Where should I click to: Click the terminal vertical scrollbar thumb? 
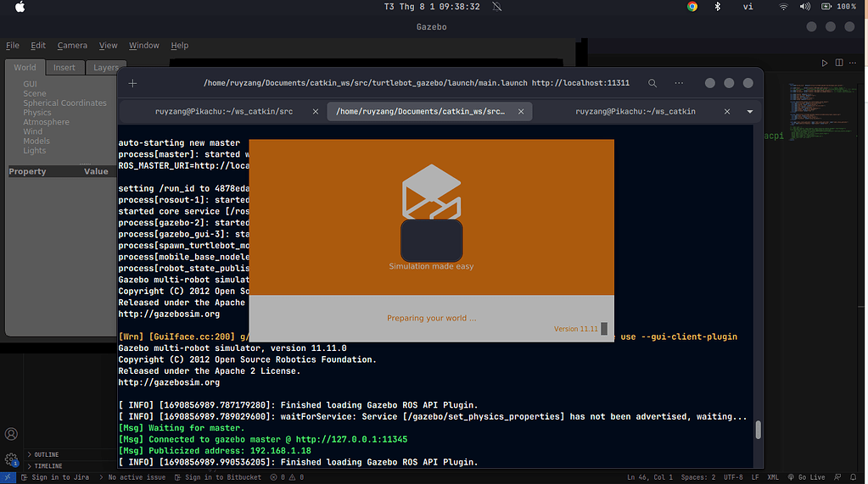point(759,430)
